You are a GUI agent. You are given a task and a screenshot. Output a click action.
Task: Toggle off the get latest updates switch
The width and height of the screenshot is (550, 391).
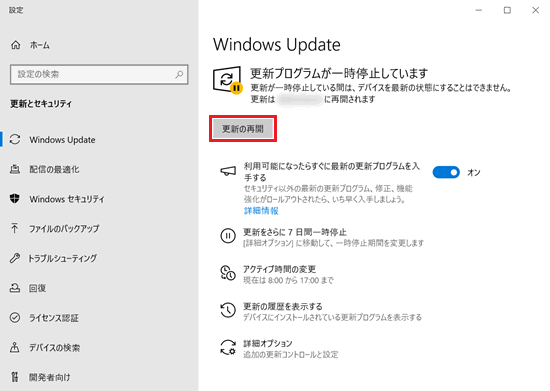coord(446,172)
